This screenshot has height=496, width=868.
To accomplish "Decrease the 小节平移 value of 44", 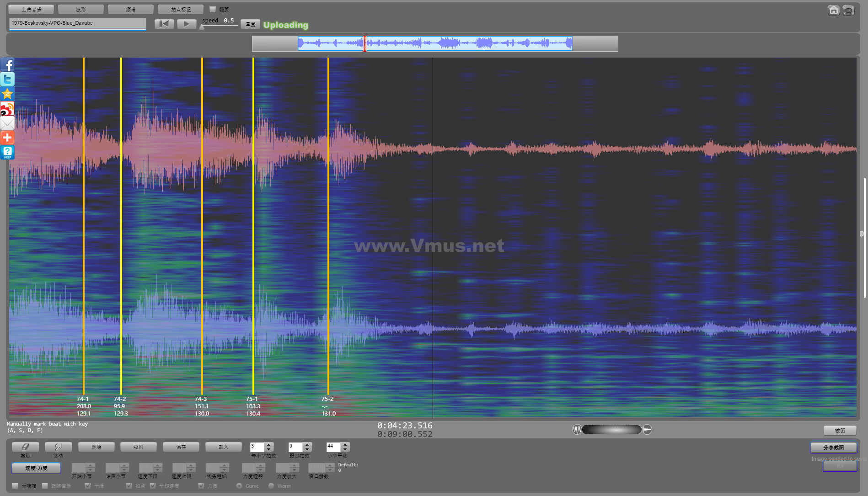I will 345,449.
